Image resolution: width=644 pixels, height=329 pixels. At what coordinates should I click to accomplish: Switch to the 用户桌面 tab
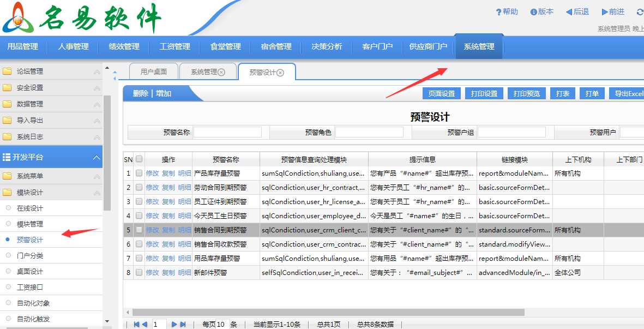tap(153, 71)
